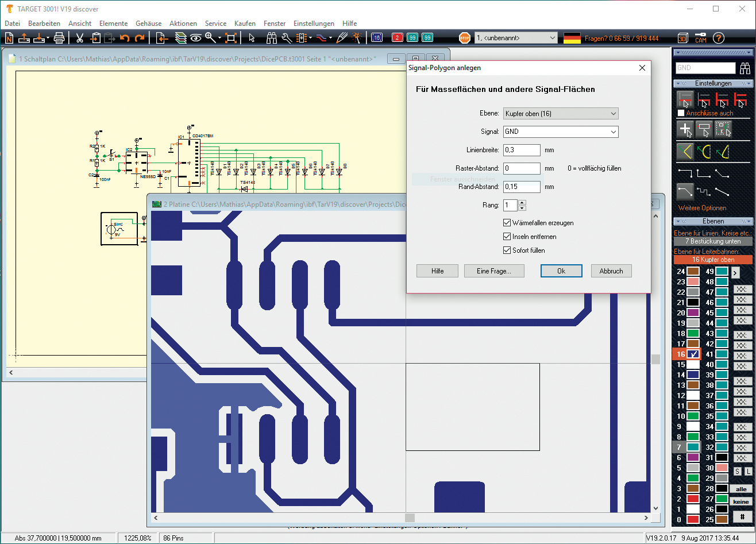Click the scissors cut icon
The width and height of the screenshot is (756, 544).
point(80,38)
